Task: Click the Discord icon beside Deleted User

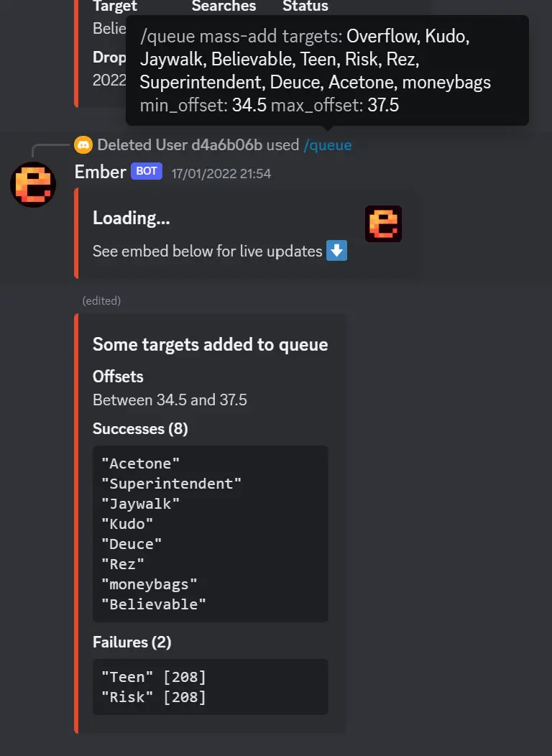Action: (83, 145)
